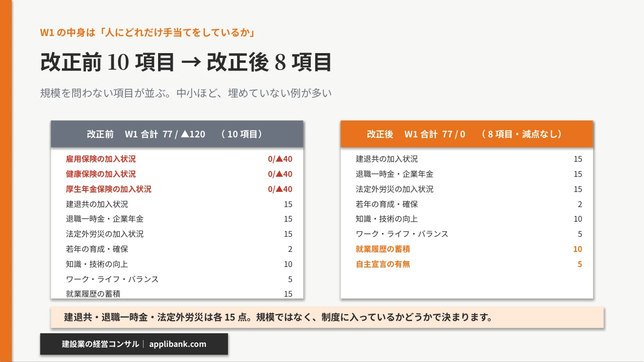644x362 pixels.
Task: Click "ワーク・ライフ・バランス" in the 改正後 table
Action: pyautogui.click(x=402, y=234)
